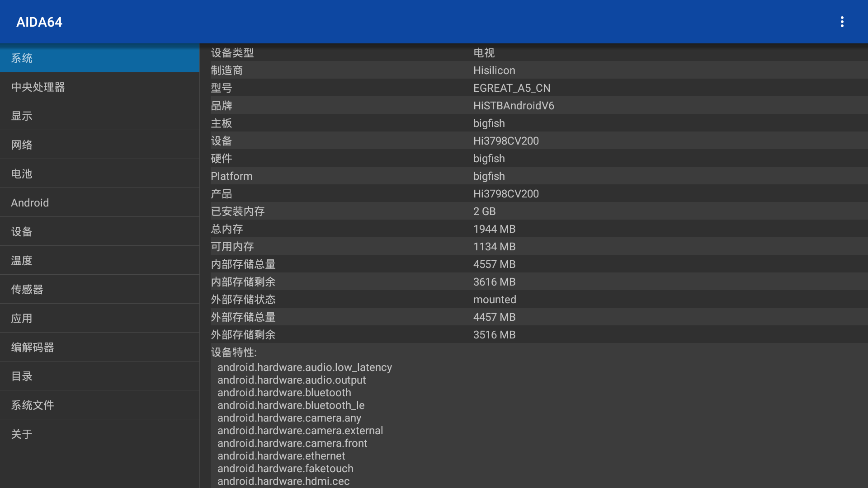Select the 系统 sidebar item

[x=99, y=58]
